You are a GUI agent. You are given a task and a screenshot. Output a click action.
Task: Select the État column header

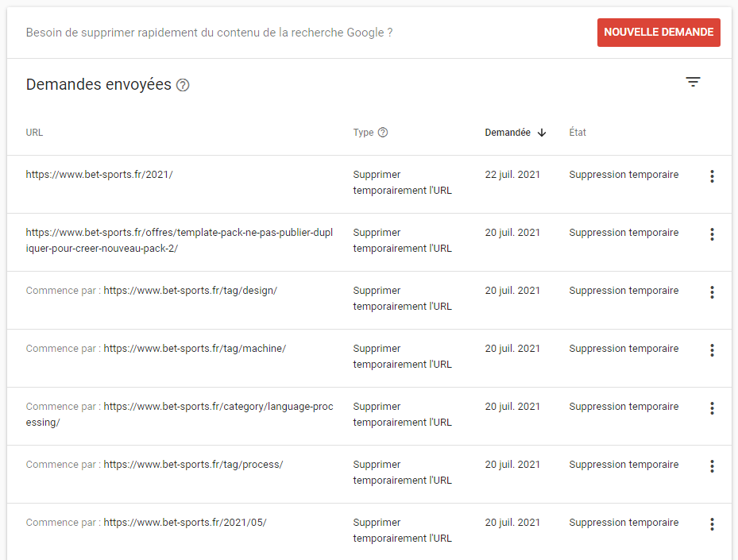pos(578,133)
